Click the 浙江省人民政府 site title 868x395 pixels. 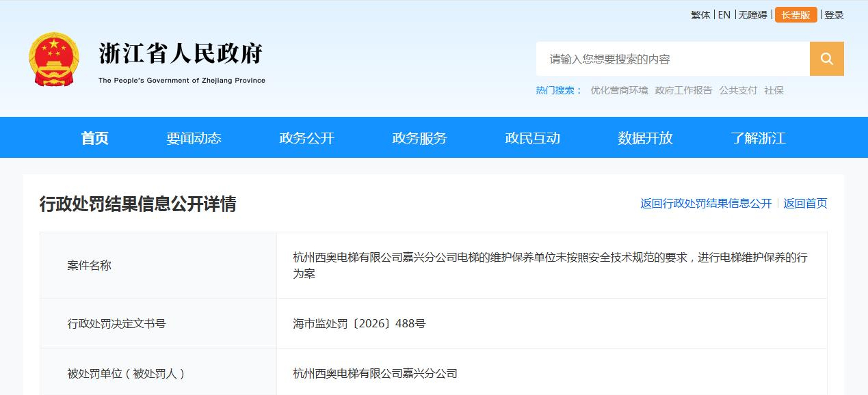[181, 53]
